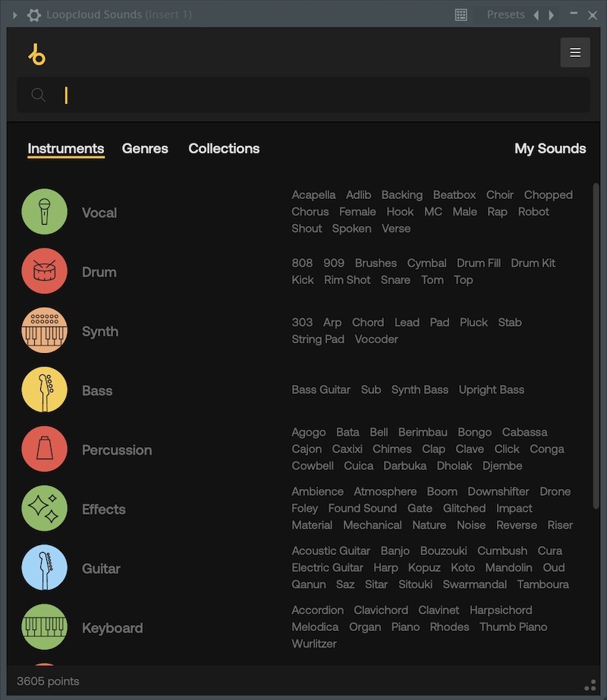Viewport: 607px width, 700px height.
Task: Click the Vocal microphone icon
Action: 45,212
